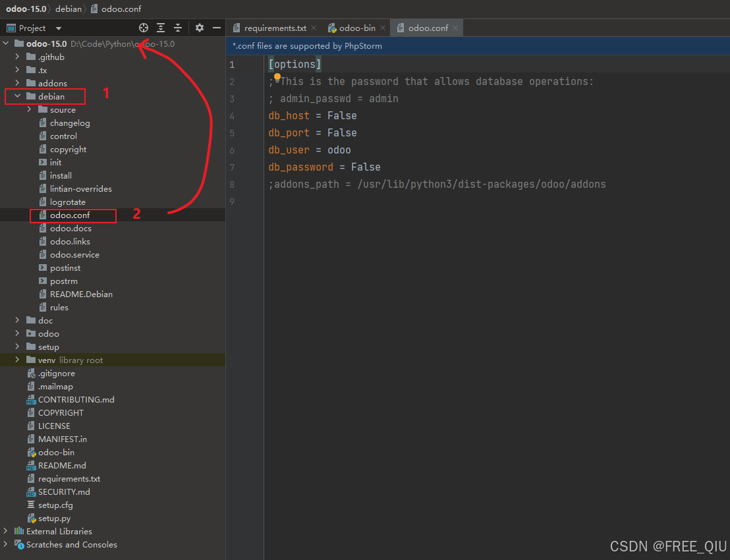Click odoo-15.0 in breadcrumb bar
Screen dimensions: 730x560
(26, 9)
